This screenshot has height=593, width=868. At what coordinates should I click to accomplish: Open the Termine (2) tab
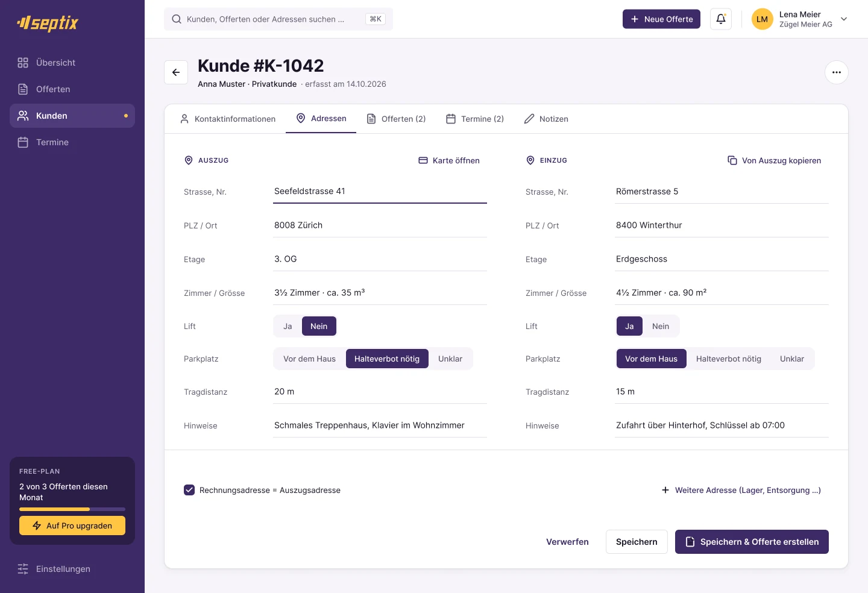pos(475,119)
